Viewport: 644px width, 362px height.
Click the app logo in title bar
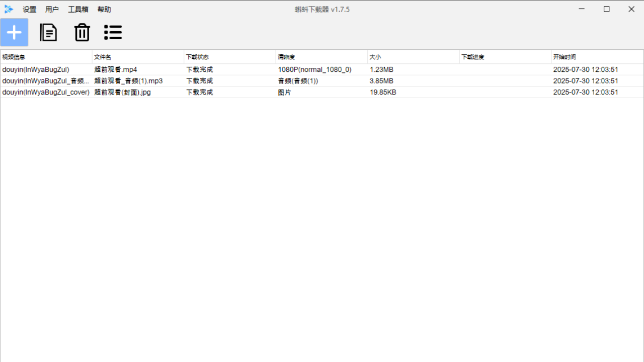pos(9,9)
